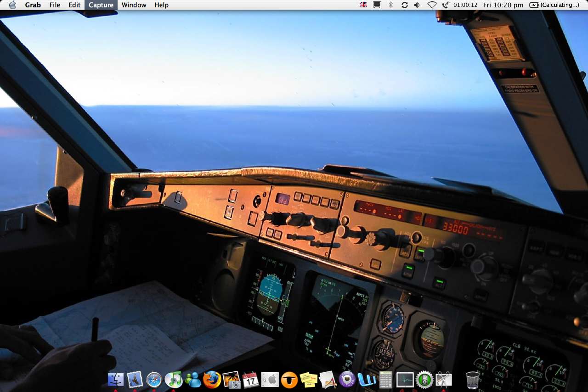Viewport: 588px width, 392px height.
Task: Open the Help menu
Action: coord(162,5)
